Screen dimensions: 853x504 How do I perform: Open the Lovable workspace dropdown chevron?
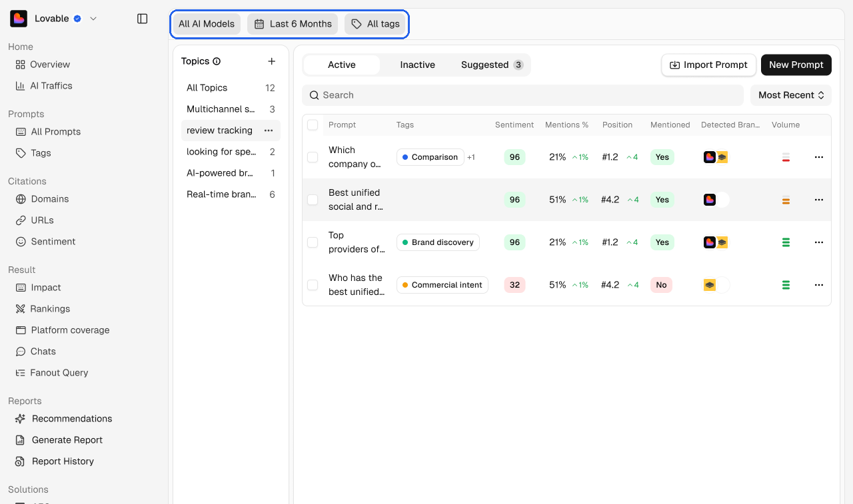click(x=93, y=19)
